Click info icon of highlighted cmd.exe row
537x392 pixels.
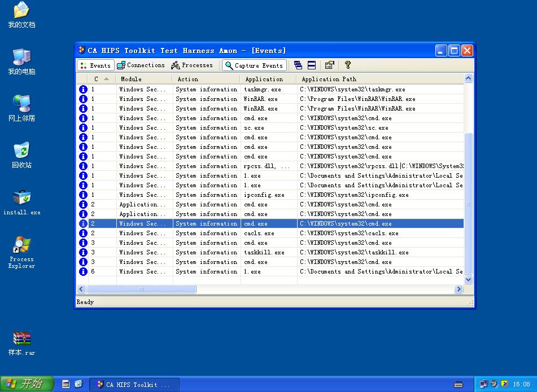coord(83,223)
